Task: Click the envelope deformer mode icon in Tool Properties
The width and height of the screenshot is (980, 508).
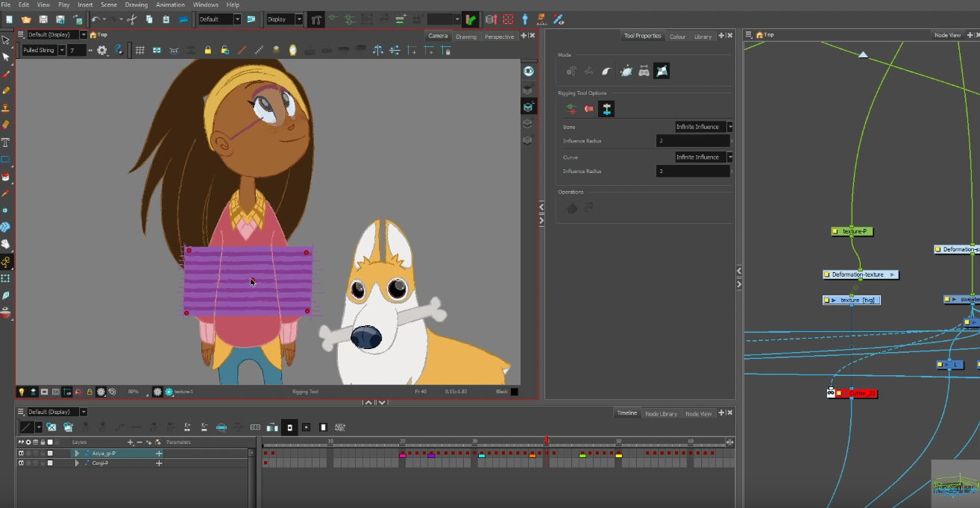Action: 626,71
